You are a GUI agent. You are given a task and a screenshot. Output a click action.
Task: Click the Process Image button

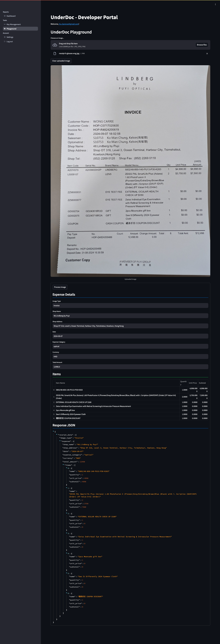[60, 287]
